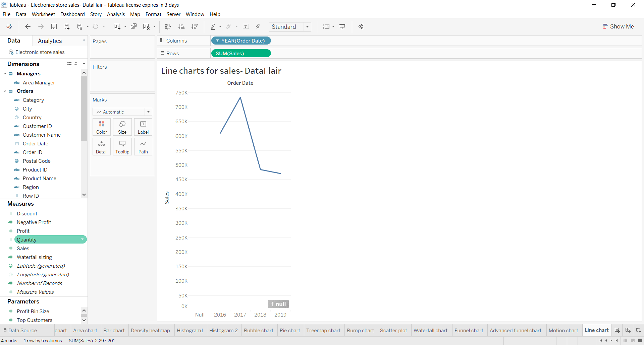Image resolution: width=644 pixels, height=345 pixels.
Task: Switch to the Waterfall chart tab
Action: tap(430, 330)
